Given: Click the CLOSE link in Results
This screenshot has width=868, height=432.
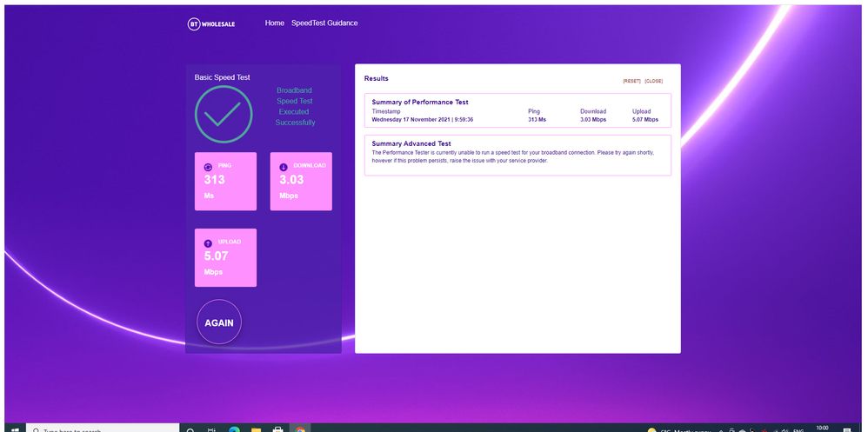Looking at the screenshot, I should tap(654, 82).
